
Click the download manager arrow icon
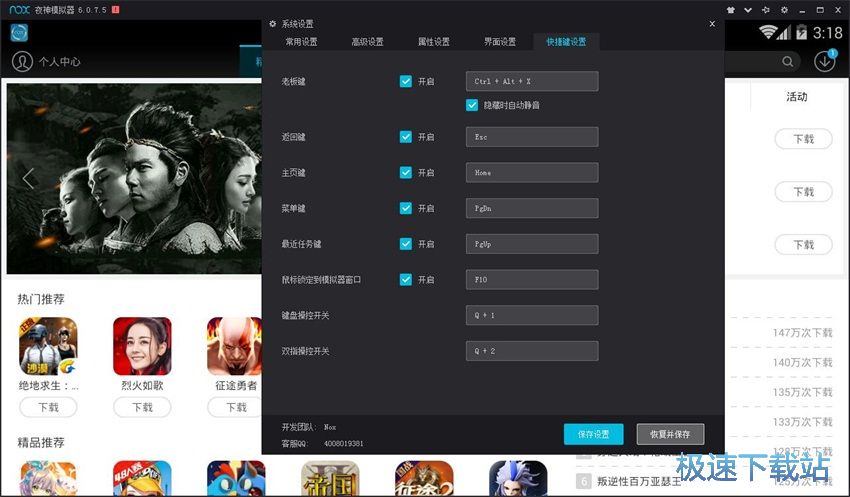pos(825,61)
